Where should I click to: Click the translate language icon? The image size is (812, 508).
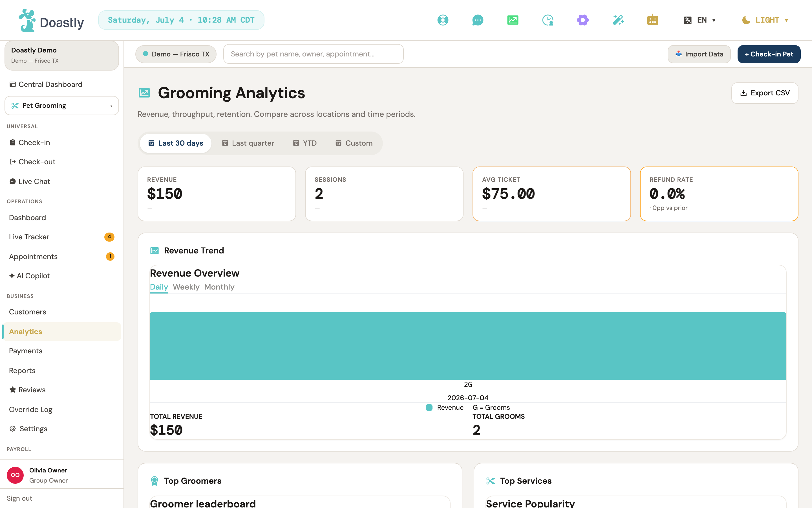click(x=687, y=20)
